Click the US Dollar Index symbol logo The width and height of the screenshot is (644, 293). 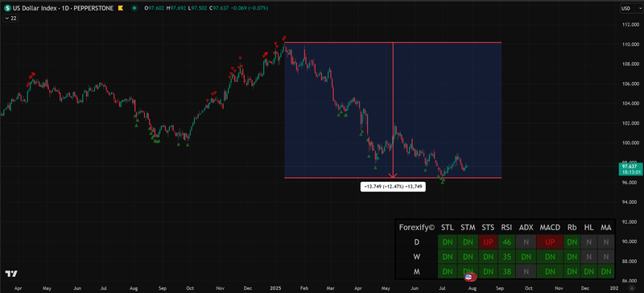pos(7,8)
